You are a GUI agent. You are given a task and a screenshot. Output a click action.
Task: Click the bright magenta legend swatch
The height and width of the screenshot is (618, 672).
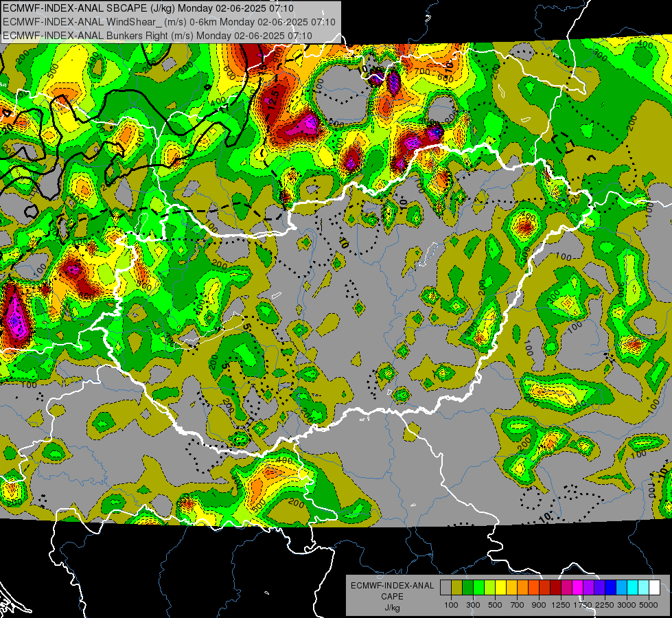(578, 588)
